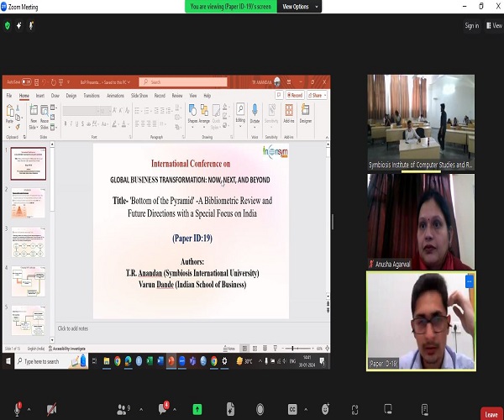The image size is (504, 420).
Task: Toggle Bold formatting in Font group
Action: point(66,124)
